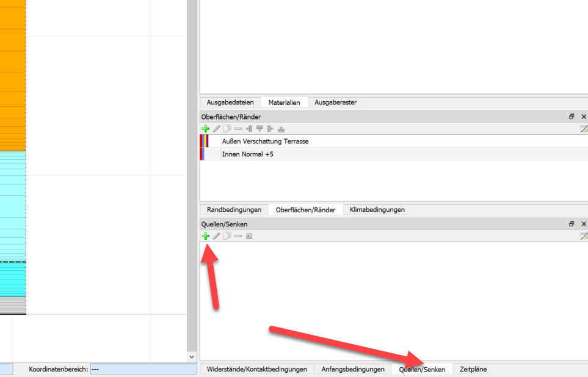The height and width of the screenshot is (377, 588).
Task: Add a new item in Quellen/Senken panel
Action: click(206, 236)
